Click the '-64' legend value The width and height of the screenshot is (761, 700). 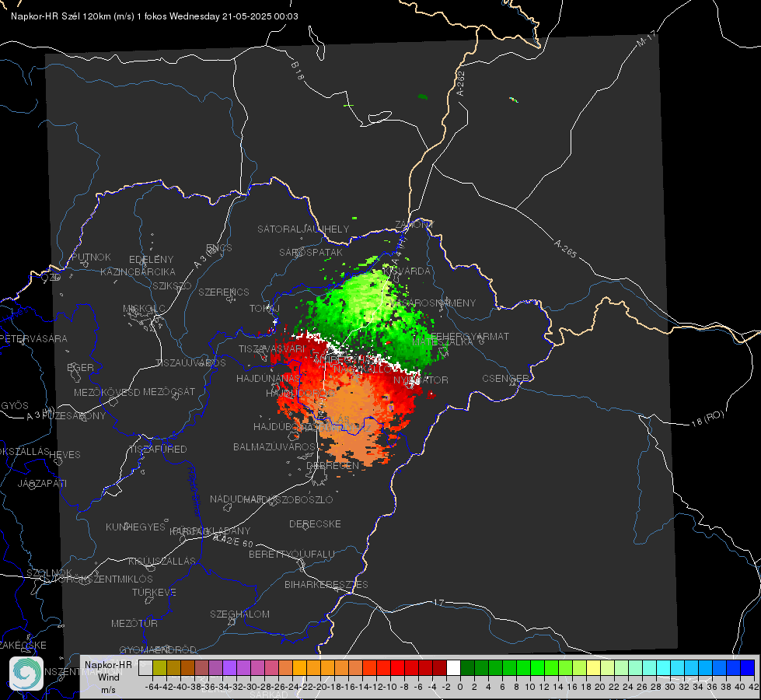pos(152,687)
